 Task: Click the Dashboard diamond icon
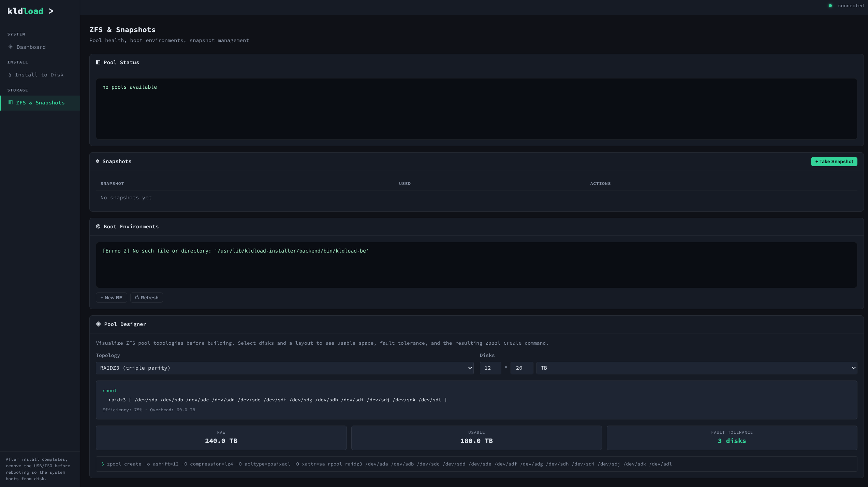11,47
